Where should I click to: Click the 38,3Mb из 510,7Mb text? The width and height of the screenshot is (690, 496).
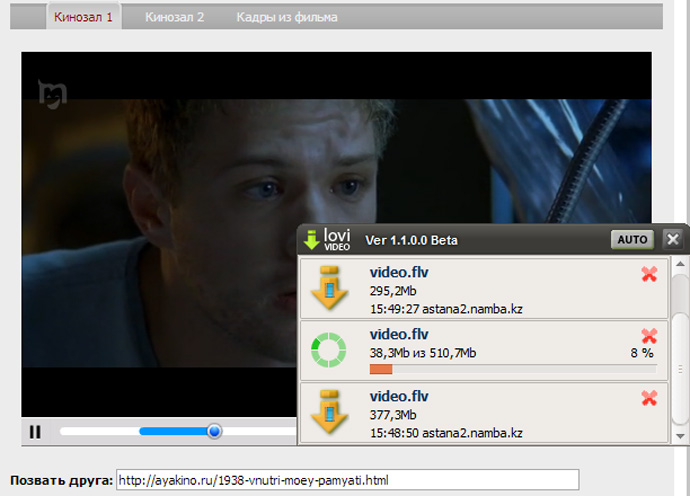click(x=423, y=353)
